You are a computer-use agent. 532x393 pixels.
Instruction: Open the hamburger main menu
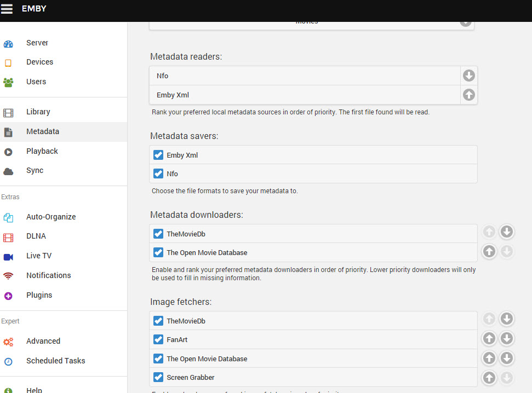(x=7, y=9)
